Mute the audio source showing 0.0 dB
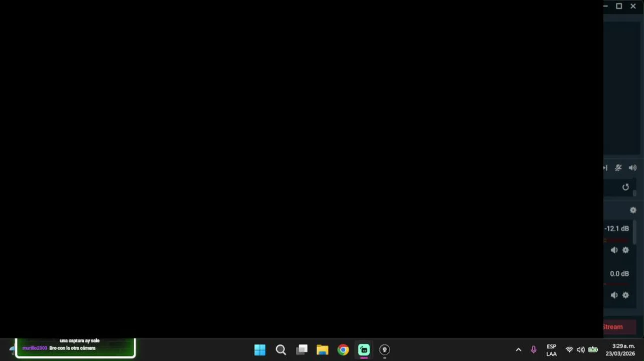Screen dimensions: 644x361 614,295
